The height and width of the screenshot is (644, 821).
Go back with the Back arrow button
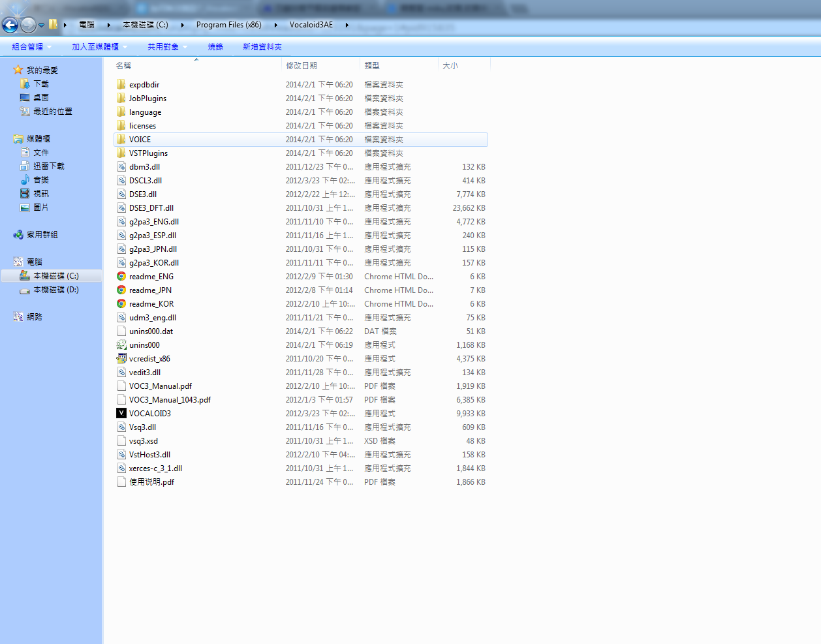click(x=10, y=25)
